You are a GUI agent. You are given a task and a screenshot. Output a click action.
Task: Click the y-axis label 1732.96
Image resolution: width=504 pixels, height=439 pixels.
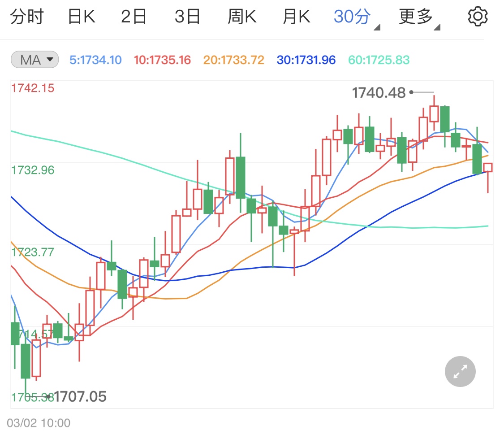click(33, 170)
